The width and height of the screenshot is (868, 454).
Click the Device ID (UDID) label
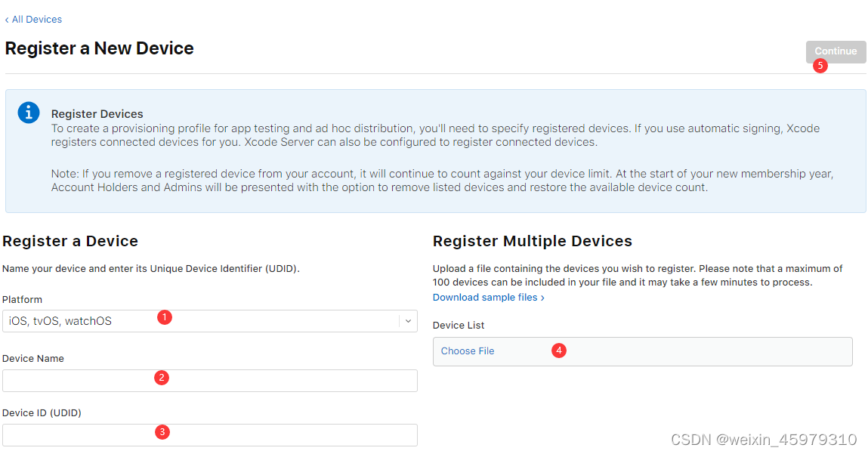coord(42,413)
